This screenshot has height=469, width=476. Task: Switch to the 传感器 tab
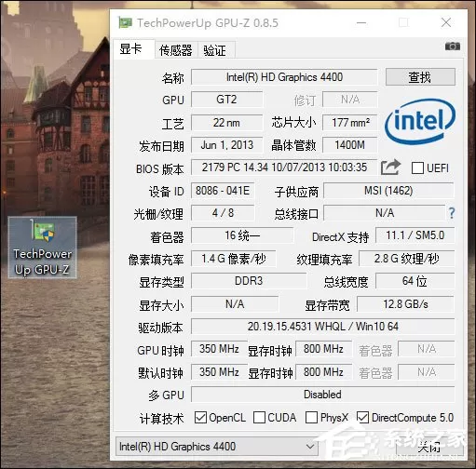click(176, 50)
